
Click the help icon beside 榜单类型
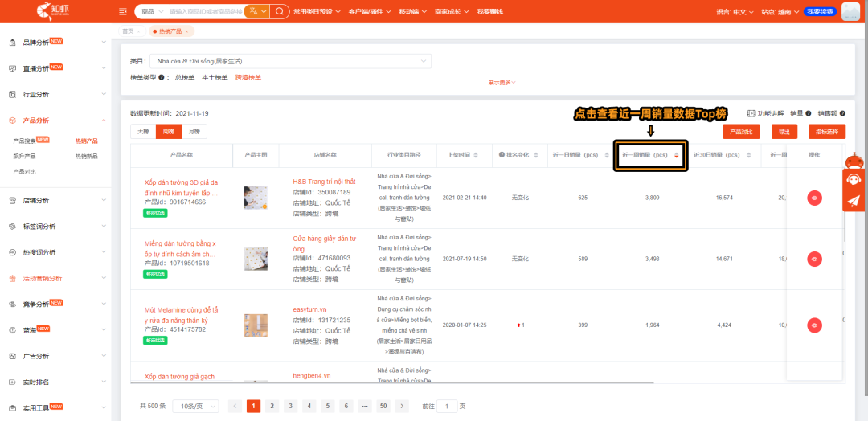(x=166, y=78)
